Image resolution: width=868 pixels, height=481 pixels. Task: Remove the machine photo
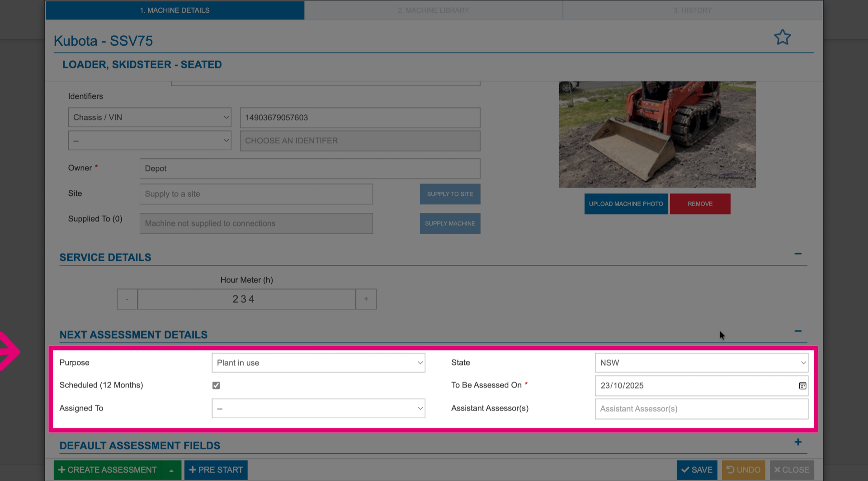700,204
